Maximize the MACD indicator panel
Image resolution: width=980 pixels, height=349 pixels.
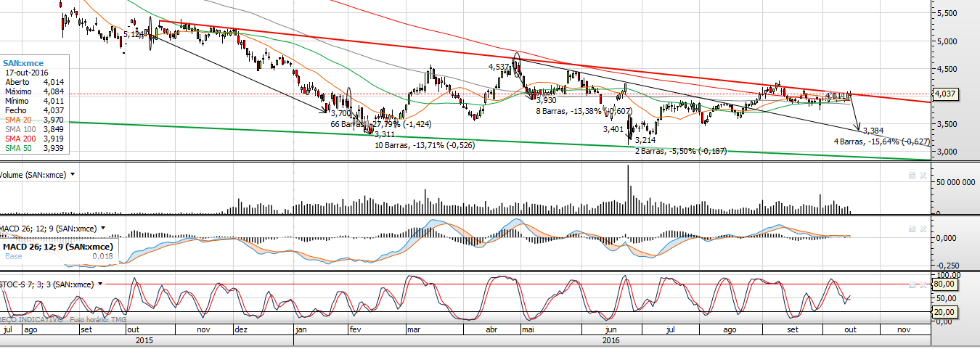(x=912, y=229)
